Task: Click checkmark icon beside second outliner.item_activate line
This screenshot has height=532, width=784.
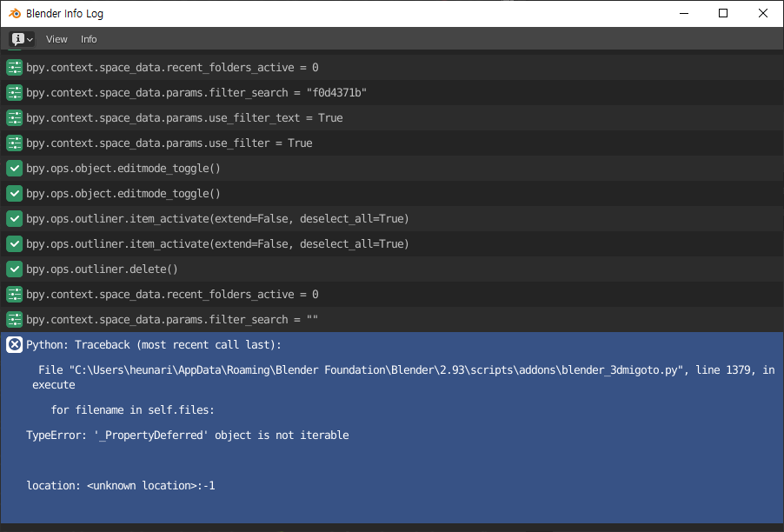Action: click(15, 244)
